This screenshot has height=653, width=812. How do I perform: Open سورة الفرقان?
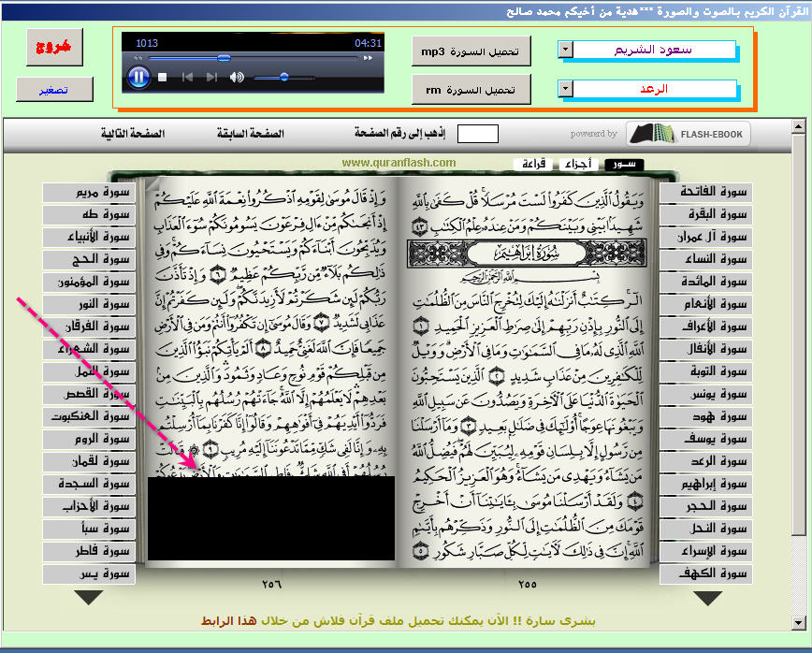click(x=89, y=326)
